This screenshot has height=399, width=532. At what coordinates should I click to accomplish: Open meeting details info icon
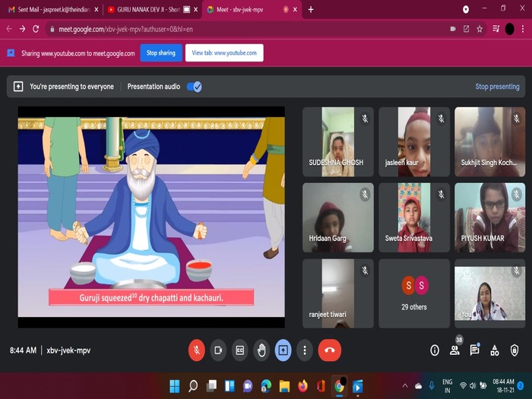(435, 350)
